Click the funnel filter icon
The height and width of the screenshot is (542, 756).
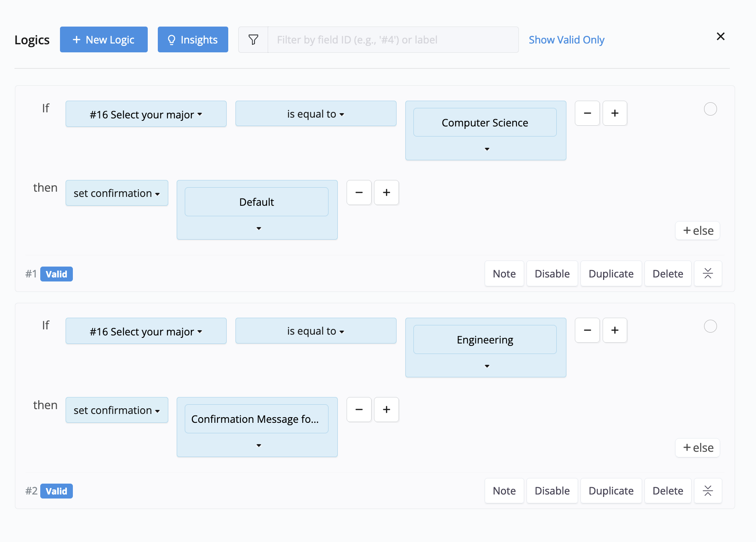coord(253,40)
